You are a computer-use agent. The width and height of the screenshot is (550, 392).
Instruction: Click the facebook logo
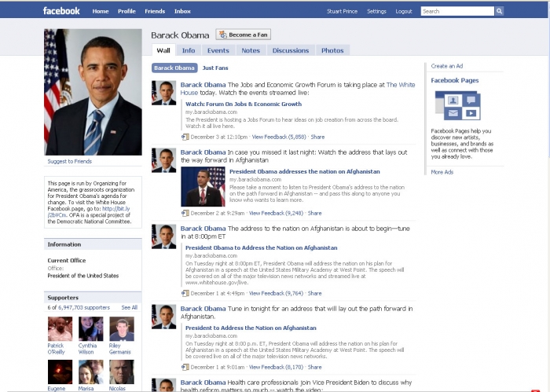pyautogui.click(x=61, y=11)
